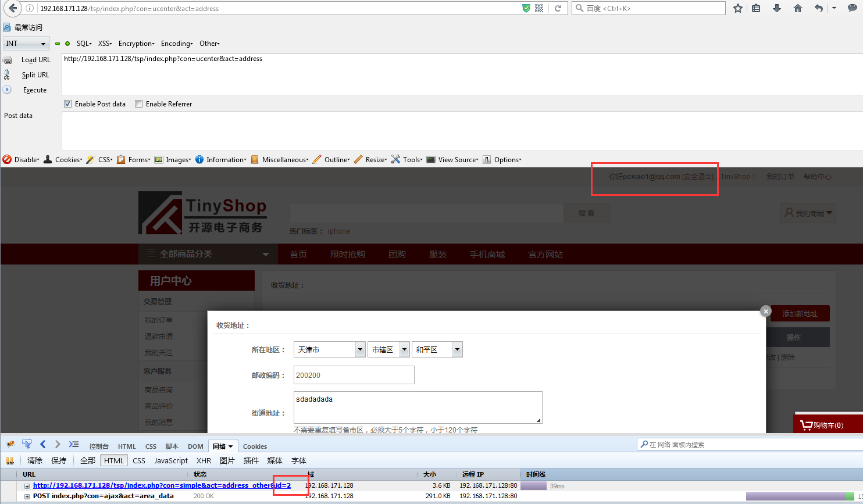Screen dimensions: 863x504
Task: Click the 搜索 search button
Action: tap(587, 213)
